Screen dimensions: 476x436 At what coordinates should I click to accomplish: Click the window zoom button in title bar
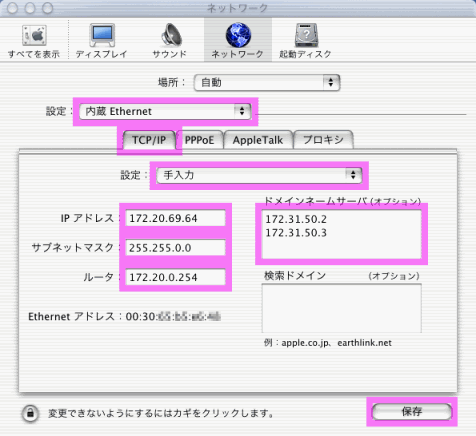(x=47, y=8)
